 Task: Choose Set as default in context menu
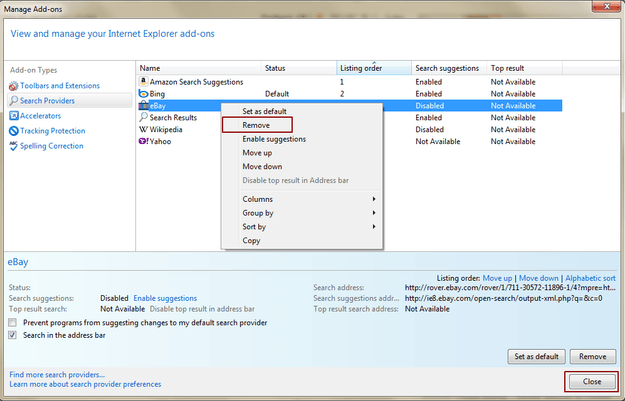click(x=264, y=111)
